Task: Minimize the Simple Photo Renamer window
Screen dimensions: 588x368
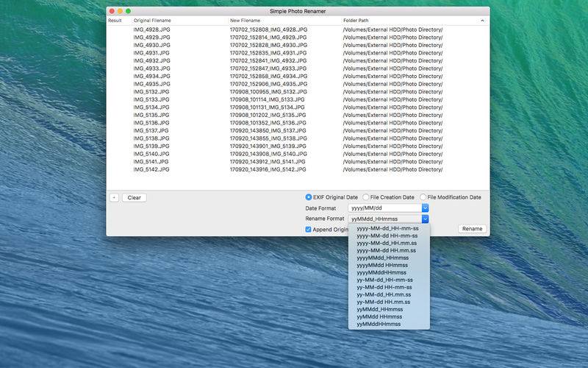Action: [x=120, y=11]
